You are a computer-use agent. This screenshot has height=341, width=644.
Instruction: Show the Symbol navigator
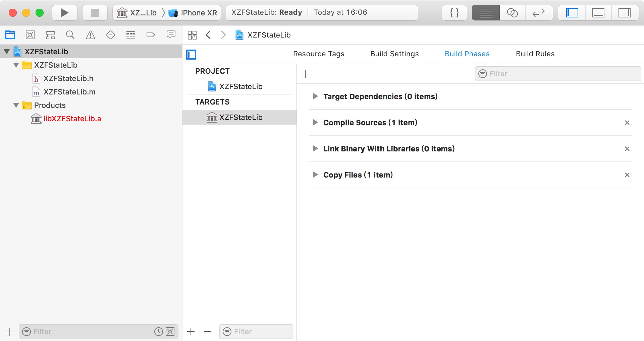click(x=50, y=35)
